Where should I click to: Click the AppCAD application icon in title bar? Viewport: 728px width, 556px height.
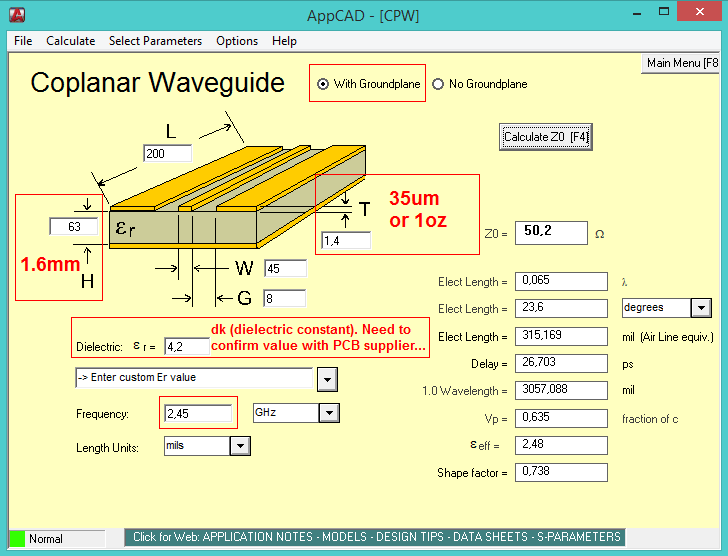click(x=17, y=15)
